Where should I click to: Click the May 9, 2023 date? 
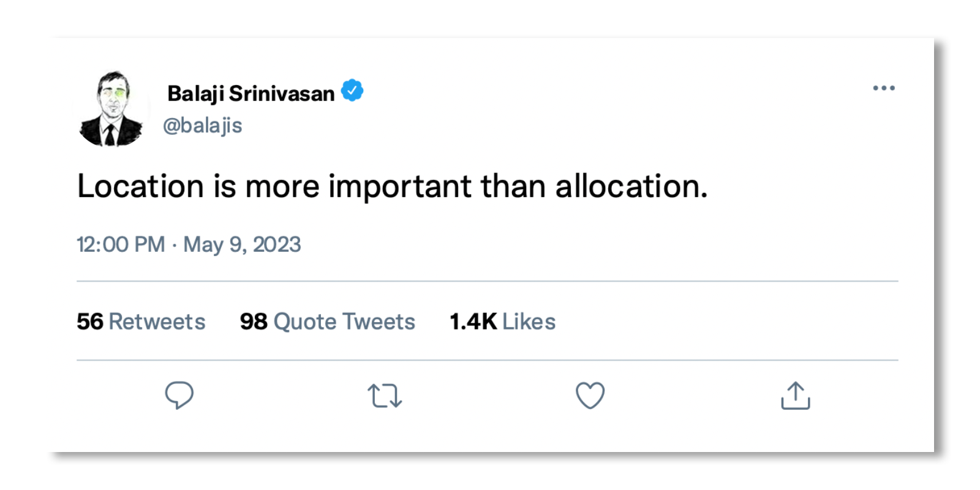click(x=242, y=244)
